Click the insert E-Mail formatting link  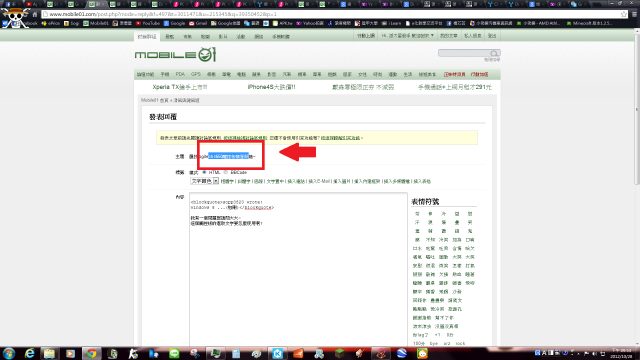pyautogui.click(x=319, y=181)
